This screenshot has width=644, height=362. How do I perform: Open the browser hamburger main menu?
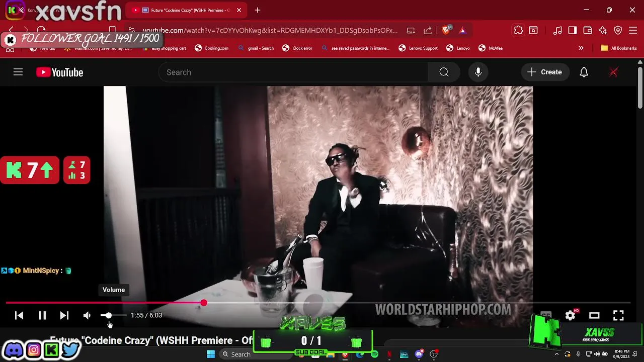tap(633, 30)
